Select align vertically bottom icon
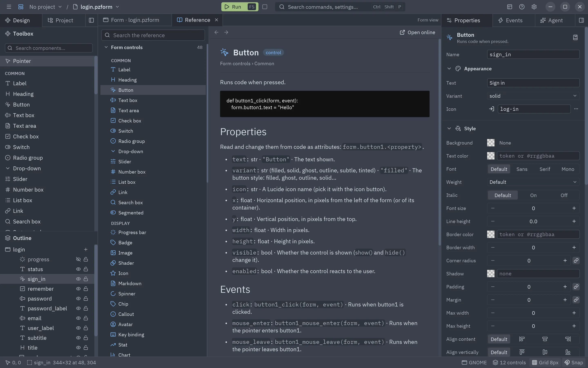The image size is (588, 368). (x=568, y=352)
